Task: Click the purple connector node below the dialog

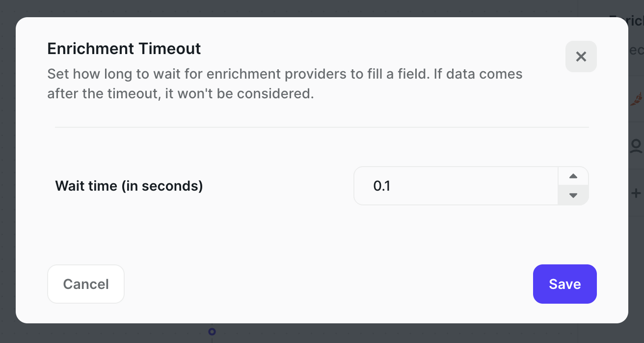Action: [212, 332]
